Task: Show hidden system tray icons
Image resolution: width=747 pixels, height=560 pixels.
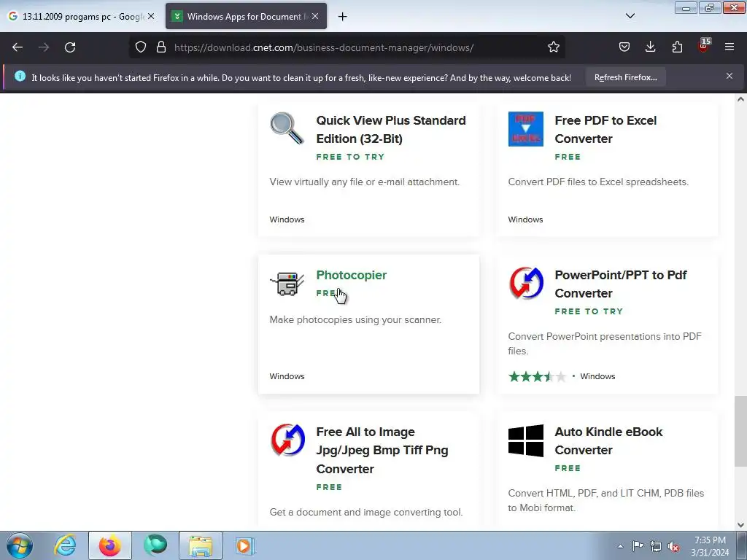Action: tap(620, 546)
